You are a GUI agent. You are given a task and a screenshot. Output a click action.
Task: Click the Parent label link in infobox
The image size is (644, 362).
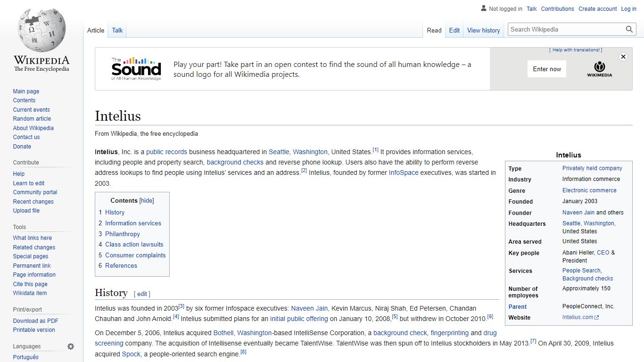point(517,307)
